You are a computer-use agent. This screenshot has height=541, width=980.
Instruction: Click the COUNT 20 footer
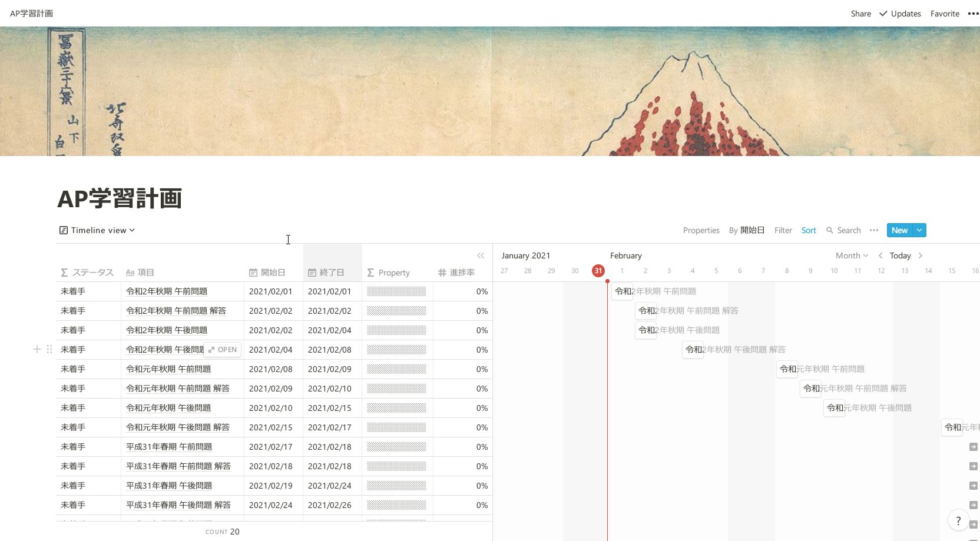point(223,532)
